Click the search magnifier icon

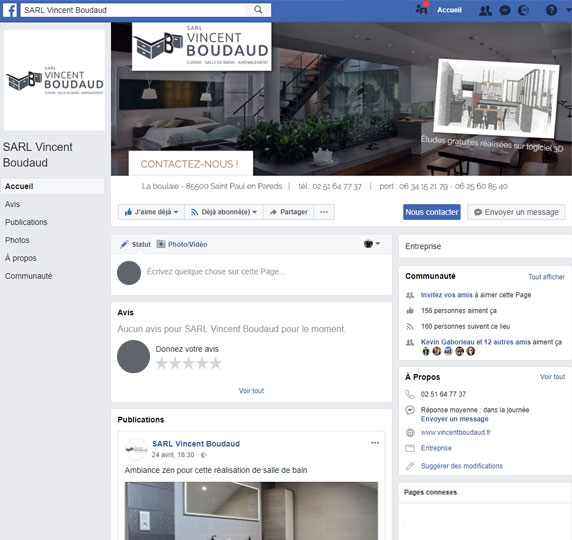[x=258, y=10]
